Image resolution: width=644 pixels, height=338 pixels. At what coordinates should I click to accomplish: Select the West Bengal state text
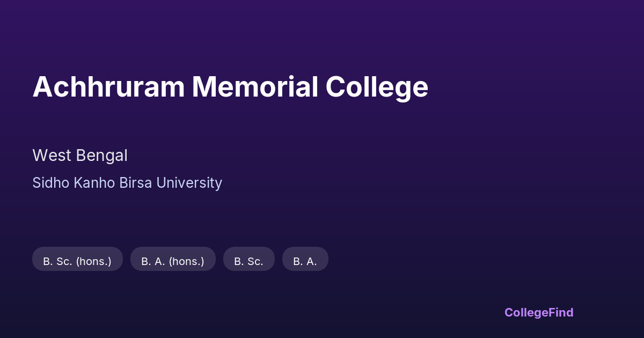(x=80, y=156)
